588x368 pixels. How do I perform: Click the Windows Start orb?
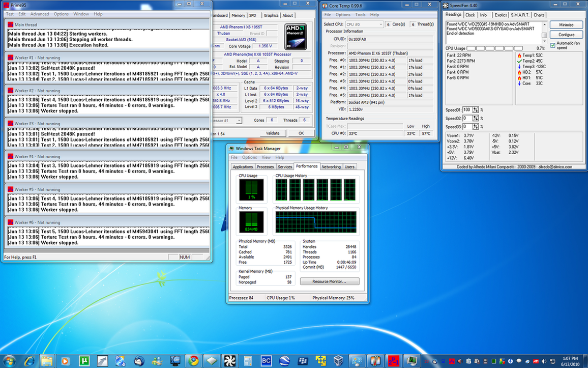tap(9, 361)
